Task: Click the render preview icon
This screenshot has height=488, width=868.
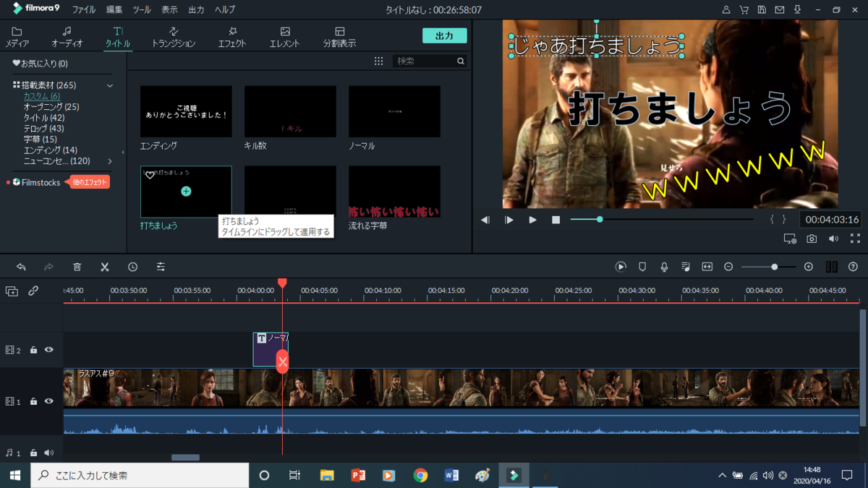Action: 621,267
